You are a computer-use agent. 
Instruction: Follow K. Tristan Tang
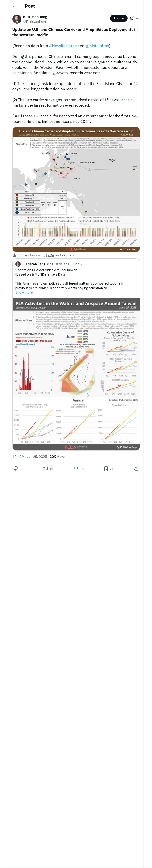coord(119,18)
